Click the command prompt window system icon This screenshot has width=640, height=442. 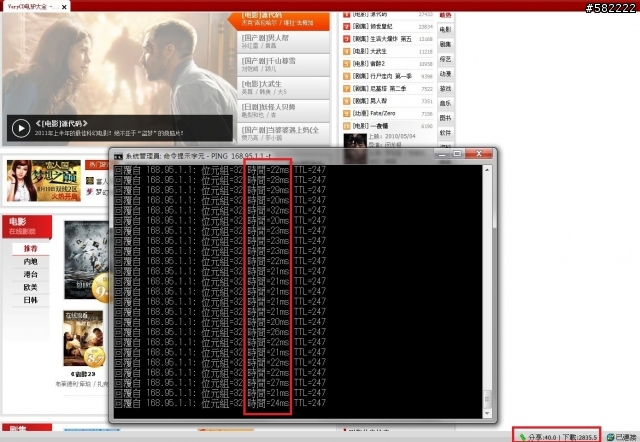(x=118, y=156)
